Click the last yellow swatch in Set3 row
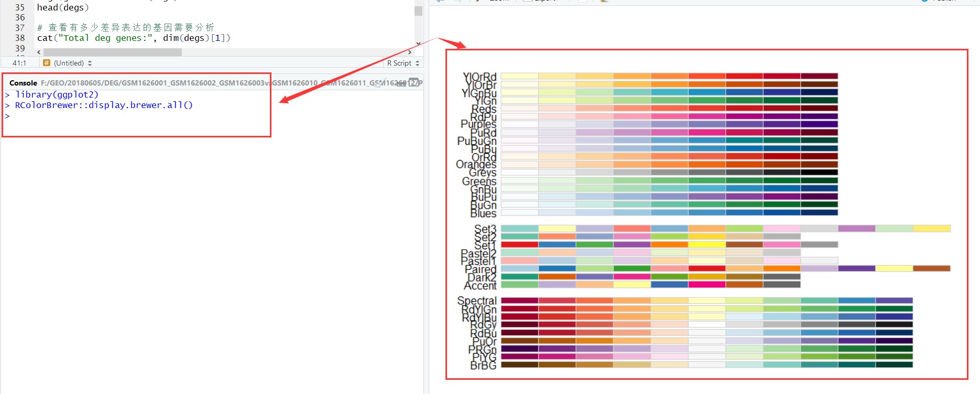This screenshot has height=394, width=980. [932, 228]
